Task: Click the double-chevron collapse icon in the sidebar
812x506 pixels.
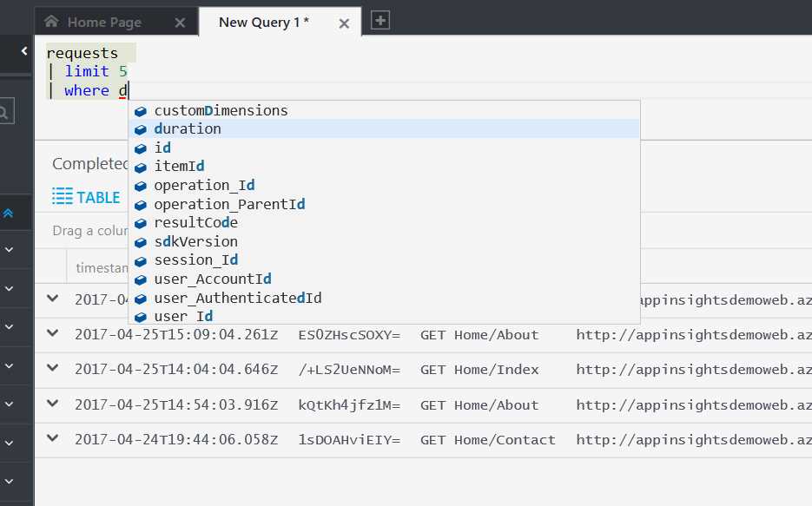Action: coord(9,211)
